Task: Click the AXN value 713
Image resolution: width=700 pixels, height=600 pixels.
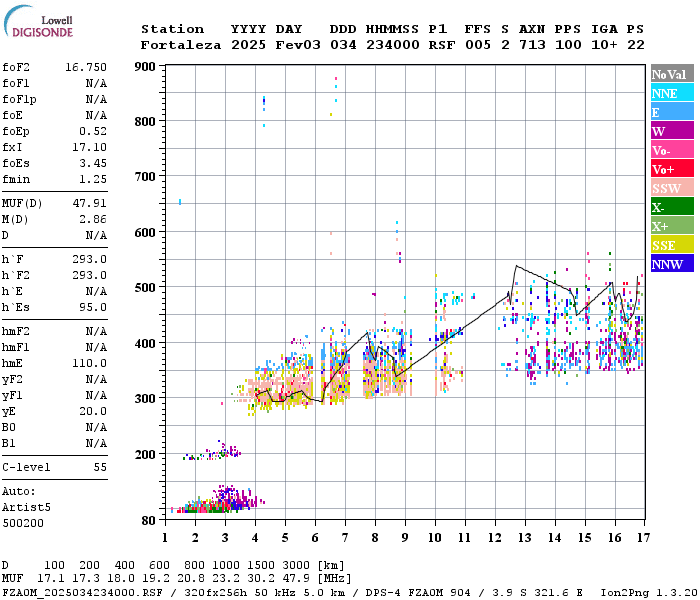Action: point(532,45)
